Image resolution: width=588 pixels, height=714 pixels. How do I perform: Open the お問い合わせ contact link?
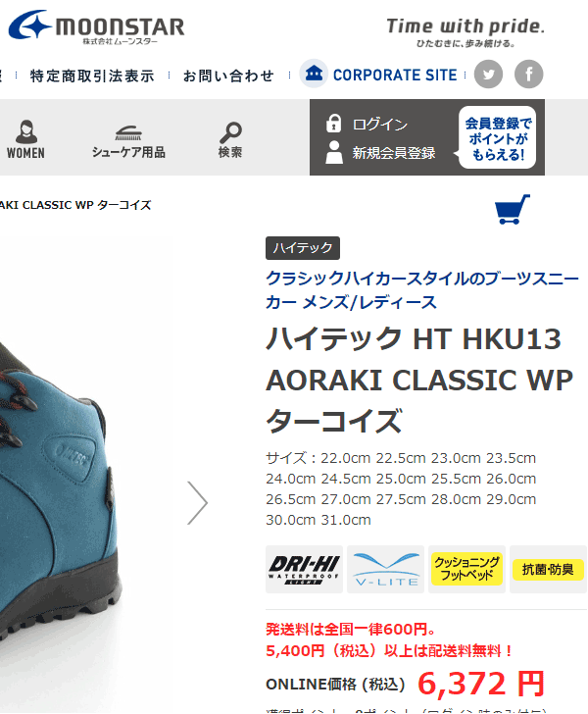point(229,76)
